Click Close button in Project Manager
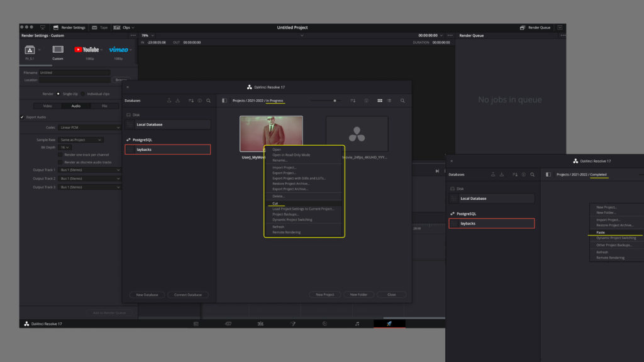 coord(391,295)
